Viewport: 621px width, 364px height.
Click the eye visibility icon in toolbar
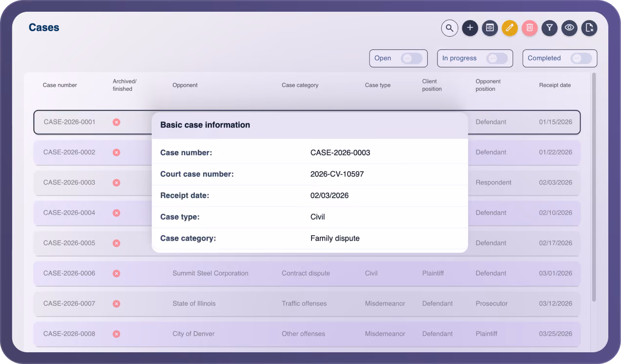coord(569,28)
